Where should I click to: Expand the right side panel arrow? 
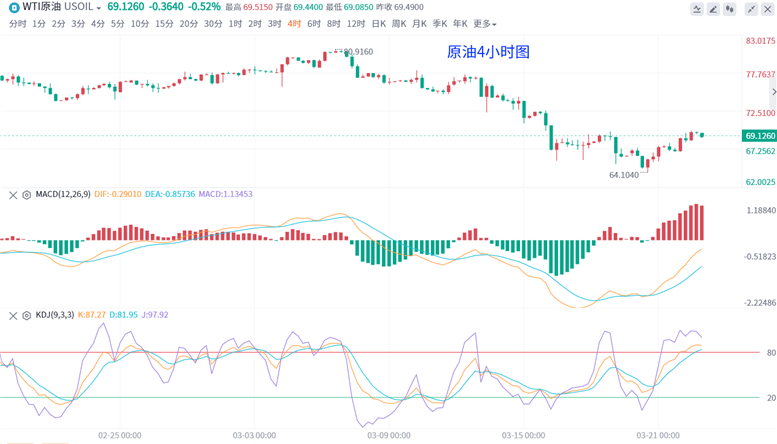[x=773, y=92]
